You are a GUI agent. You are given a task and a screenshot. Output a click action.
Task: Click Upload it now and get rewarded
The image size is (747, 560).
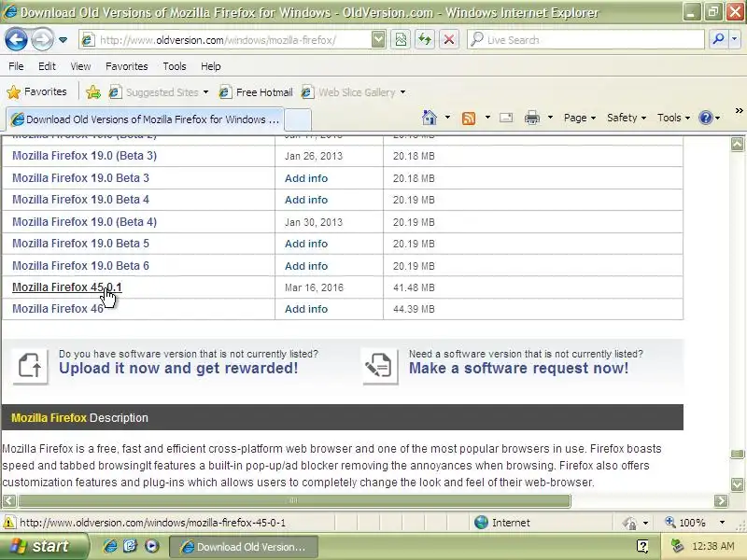click(x=178, y=368)
